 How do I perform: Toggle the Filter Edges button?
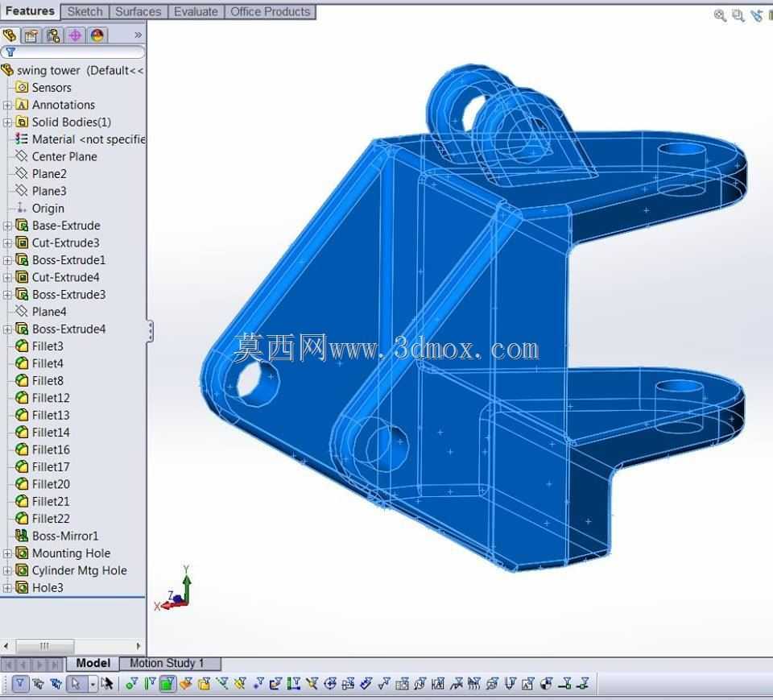pos(150,684)
